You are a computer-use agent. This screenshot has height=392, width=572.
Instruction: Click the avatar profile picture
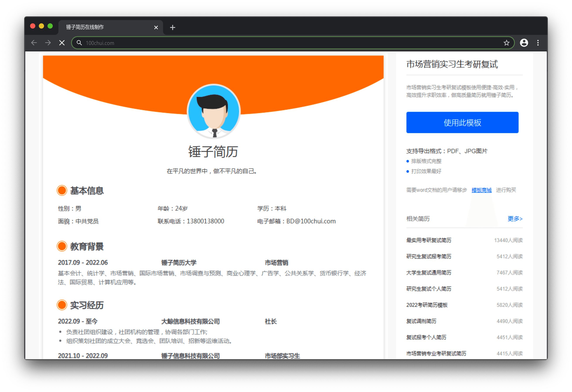coord(214,111)
